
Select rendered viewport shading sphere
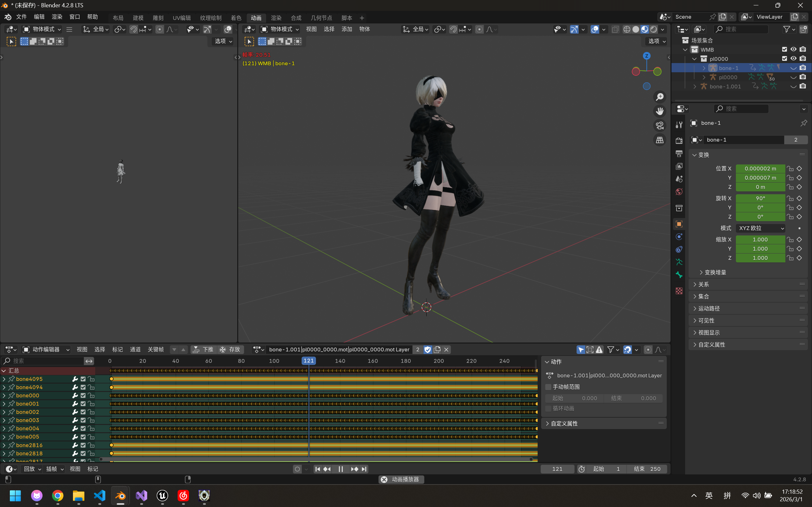(x=654, y=29)
